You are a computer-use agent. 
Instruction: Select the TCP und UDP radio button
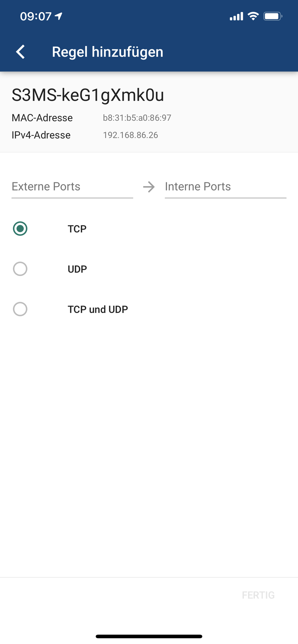coord(20,309)
